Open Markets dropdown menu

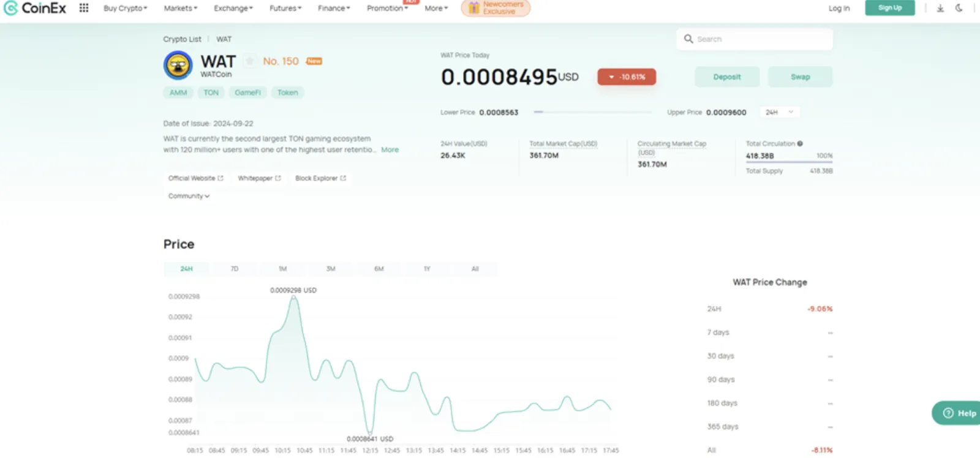point(181,8)
